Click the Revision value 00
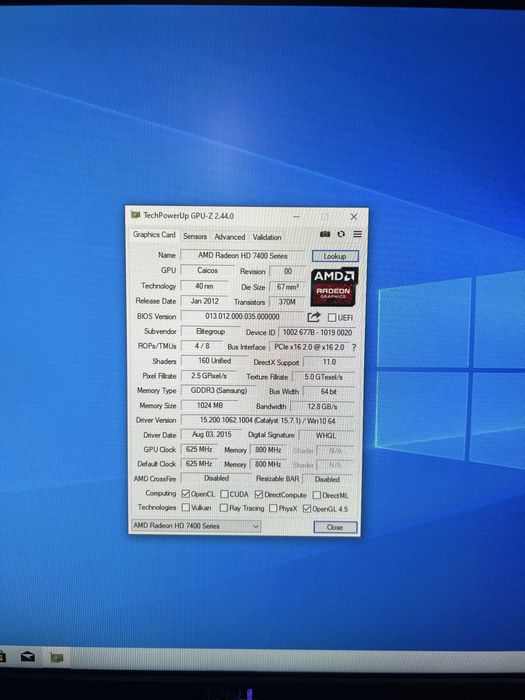This screenshot has width=525, height=700. pos(288,271)
